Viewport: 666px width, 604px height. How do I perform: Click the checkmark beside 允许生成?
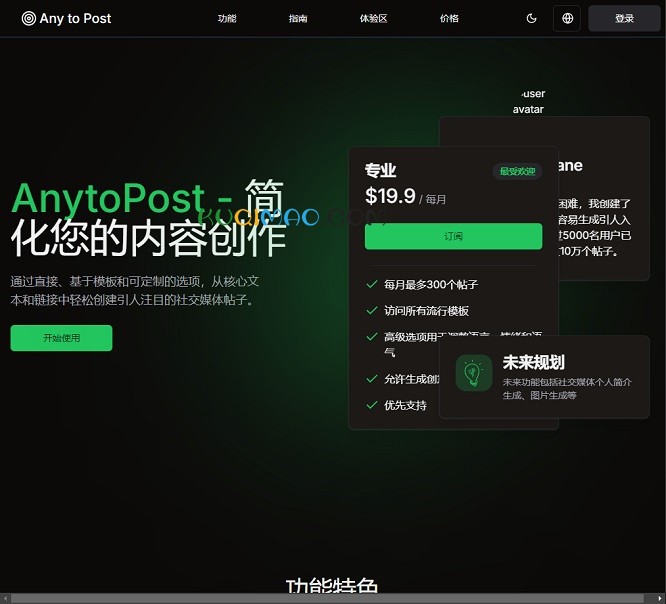tap(372, 379)
